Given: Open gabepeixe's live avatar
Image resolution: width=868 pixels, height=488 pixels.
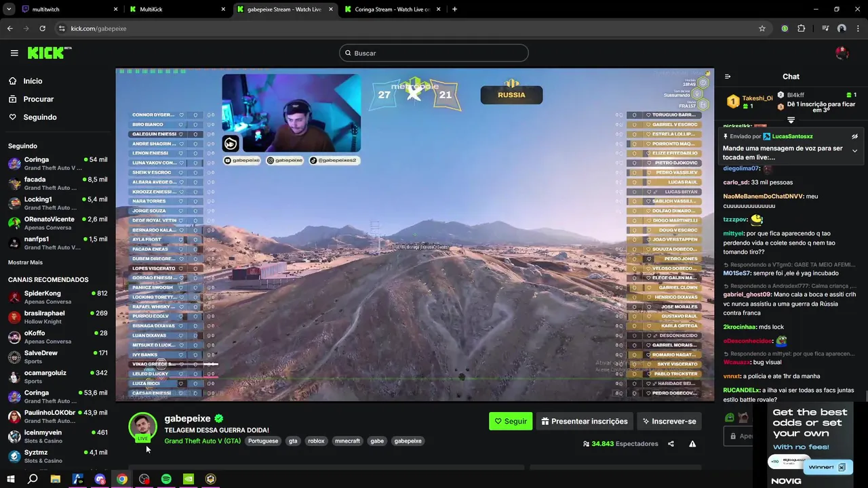Looking at the screenshot, I should (142, 427).
